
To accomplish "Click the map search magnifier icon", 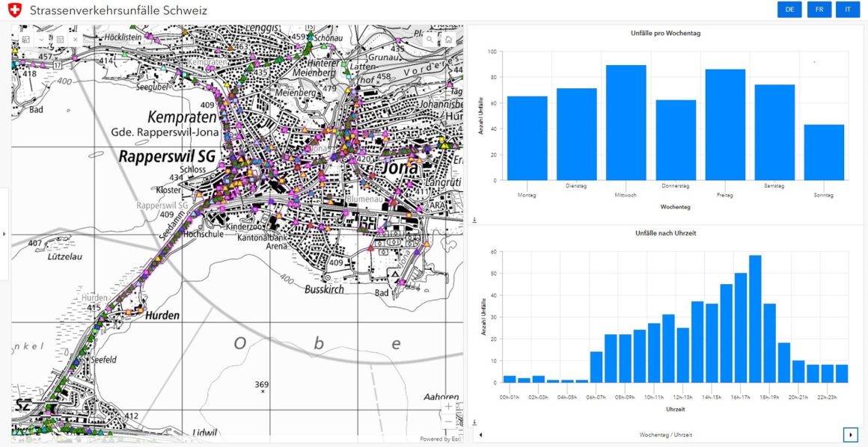I will pyautogui.click(x=430, y=39).
